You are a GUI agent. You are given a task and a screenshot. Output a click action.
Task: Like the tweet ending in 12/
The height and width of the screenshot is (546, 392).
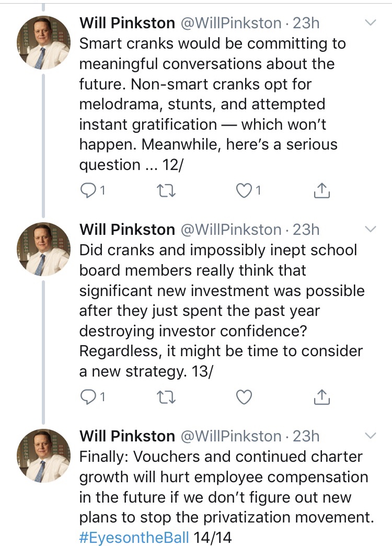click(x=244, y=191)
